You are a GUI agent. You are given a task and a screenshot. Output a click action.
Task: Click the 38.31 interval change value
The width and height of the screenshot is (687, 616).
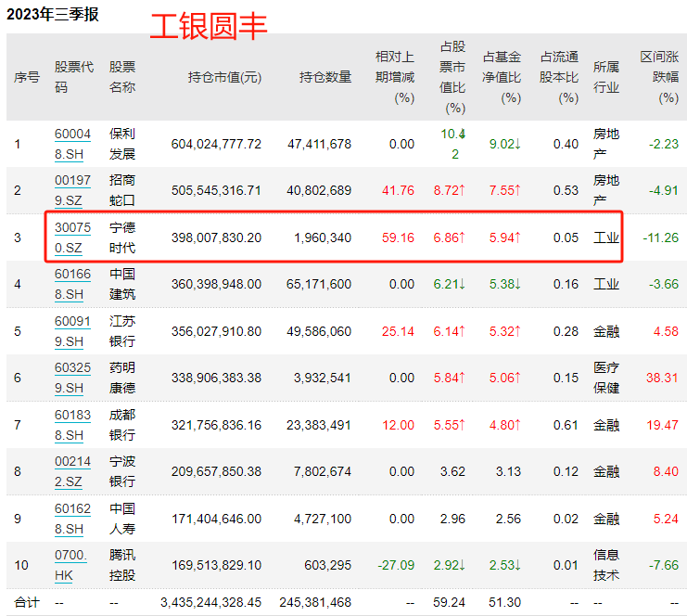662,378
